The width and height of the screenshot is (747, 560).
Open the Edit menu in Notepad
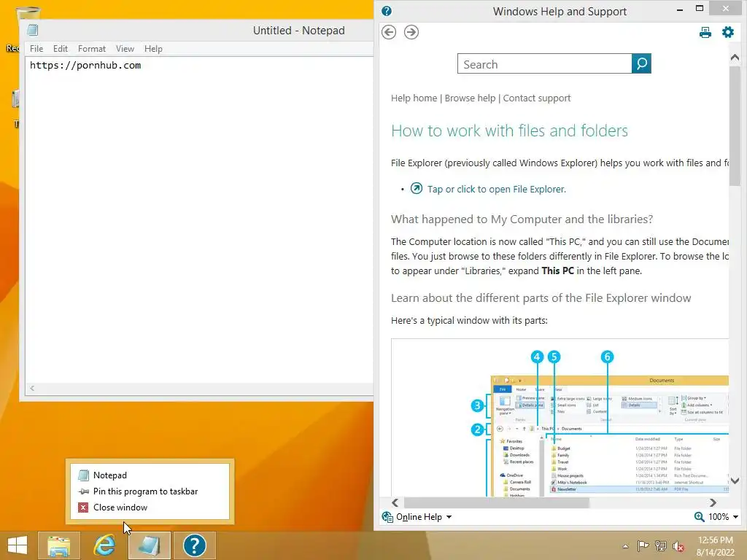[60, 49]
